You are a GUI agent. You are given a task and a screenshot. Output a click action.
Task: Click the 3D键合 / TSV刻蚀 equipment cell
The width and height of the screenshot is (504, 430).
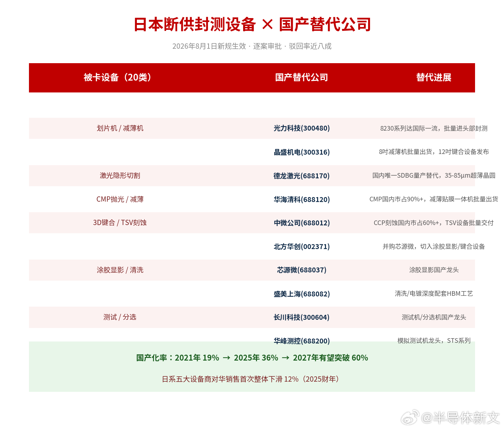(x=120, y=223)
